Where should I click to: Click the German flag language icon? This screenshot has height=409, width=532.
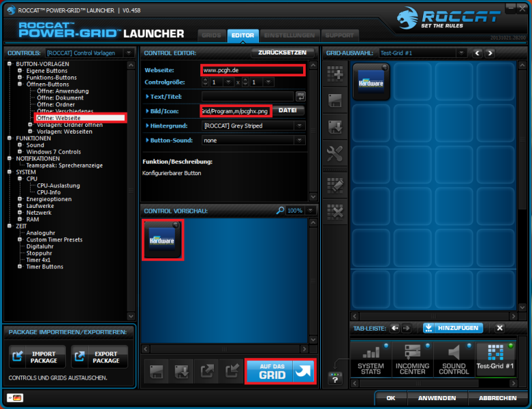15,397
